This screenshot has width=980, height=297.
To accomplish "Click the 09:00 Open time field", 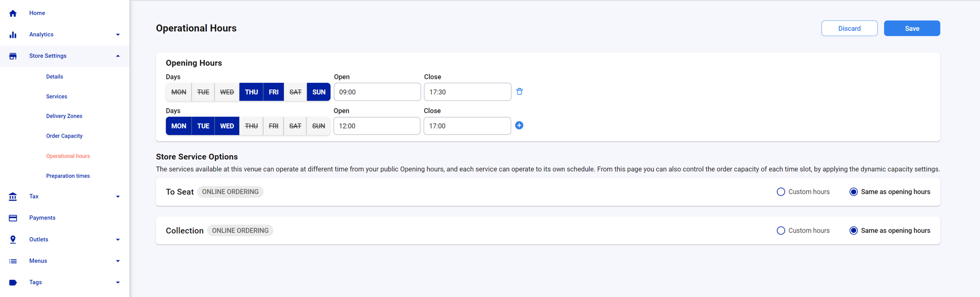I will pyautogui.click(x=377, y=92).
